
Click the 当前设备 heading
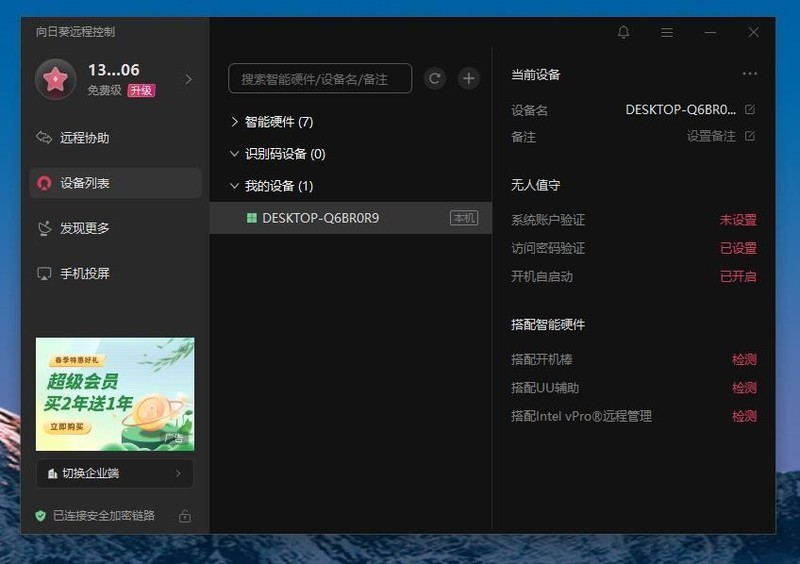click(536, 75)
